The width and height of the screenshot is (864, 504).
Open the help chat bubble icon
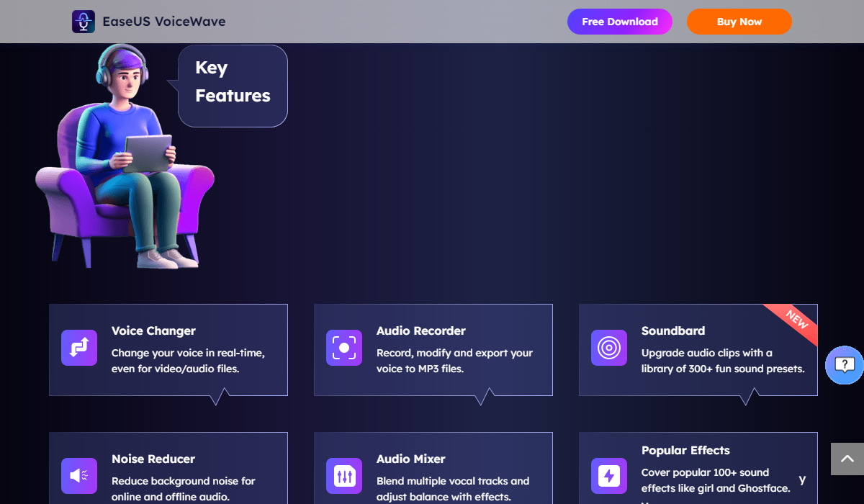(844, 365)
